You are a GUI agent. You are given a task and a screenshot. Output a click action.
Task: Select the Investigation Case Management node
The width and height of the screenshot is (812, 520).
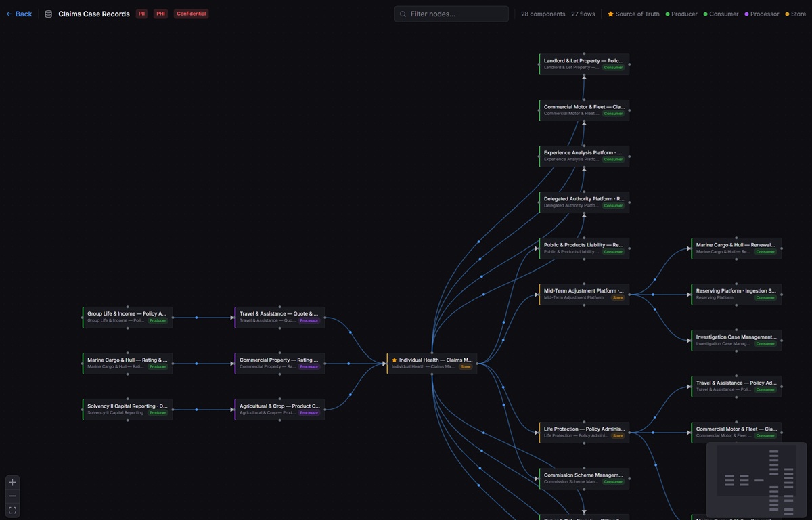pos(736,340)
